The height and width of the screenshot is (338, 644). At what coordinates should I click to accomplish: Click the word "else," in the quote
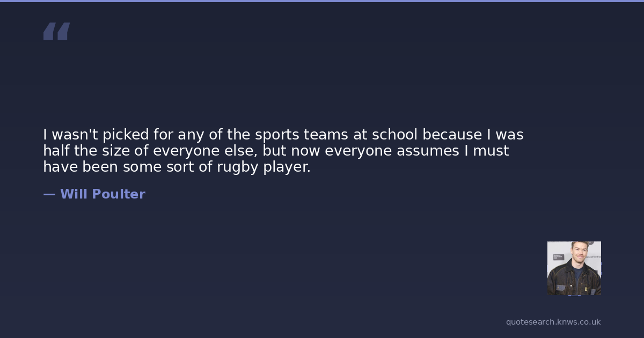(x=239, y=151)
